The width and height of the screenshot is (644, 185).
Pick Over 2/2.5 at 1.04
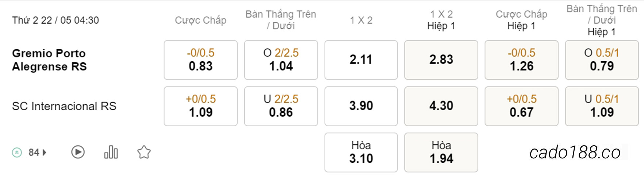(x=281, y=60)
